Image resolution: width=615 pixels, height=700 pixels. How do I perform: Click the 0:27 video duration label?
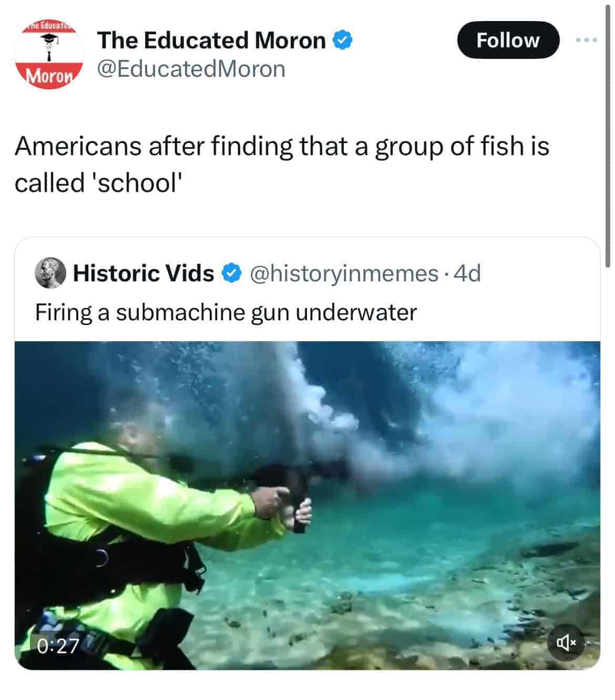[57, 645]
